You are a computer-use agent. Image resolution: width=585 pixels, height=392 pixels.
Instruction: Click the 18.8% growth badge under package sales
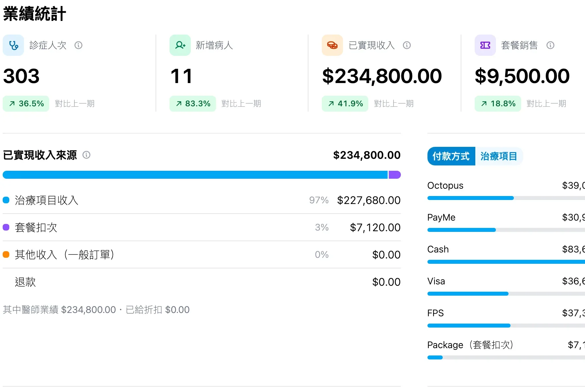498,104
